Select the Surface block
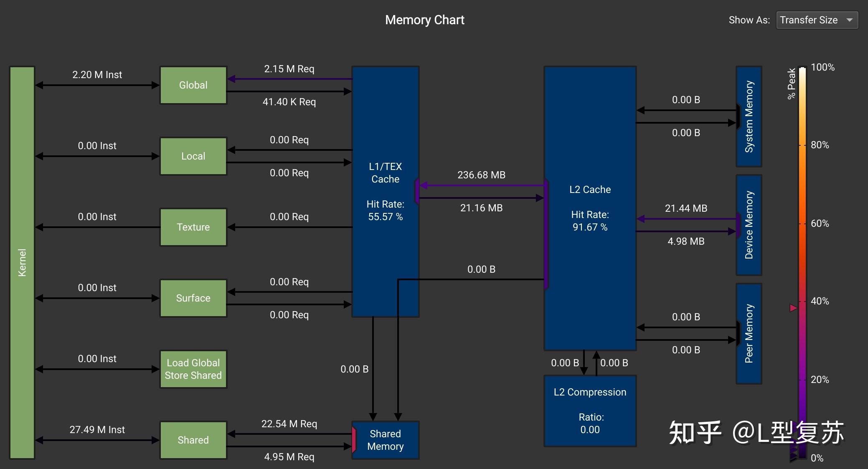868x469 pixels. click(x=193, y=298)
